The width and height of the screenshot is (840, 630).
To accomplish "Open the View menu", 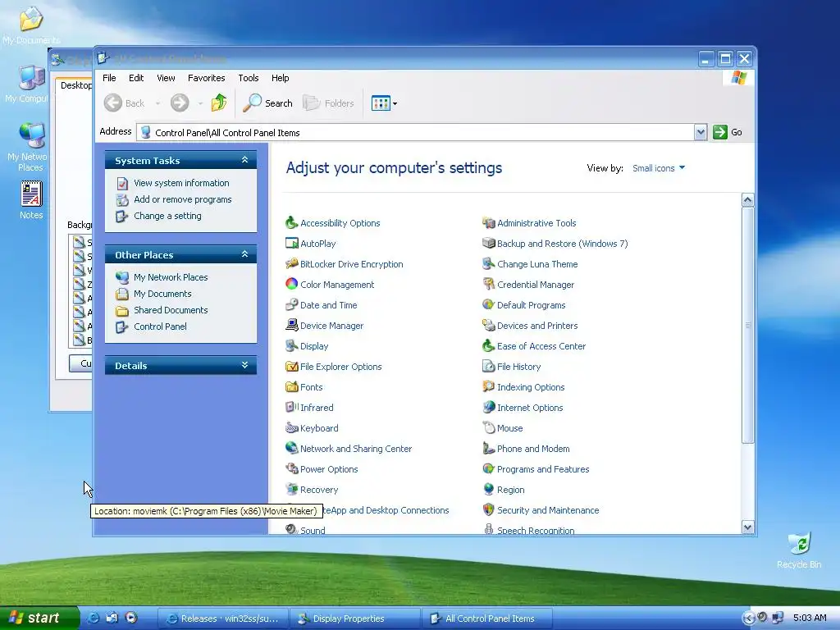I will point(166,78).
